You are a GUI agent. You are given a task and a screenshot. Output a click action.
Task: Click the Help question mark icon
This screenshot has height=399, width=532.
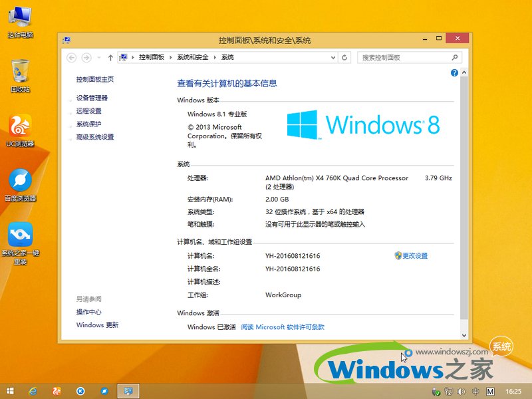tap(454, 72)
